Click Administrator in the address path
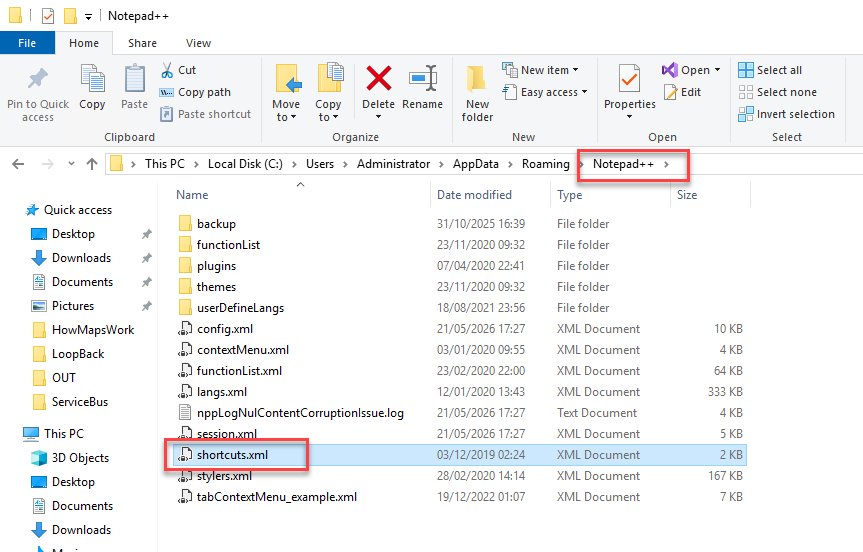Viewport: 863px width, 552px height. 394,164
